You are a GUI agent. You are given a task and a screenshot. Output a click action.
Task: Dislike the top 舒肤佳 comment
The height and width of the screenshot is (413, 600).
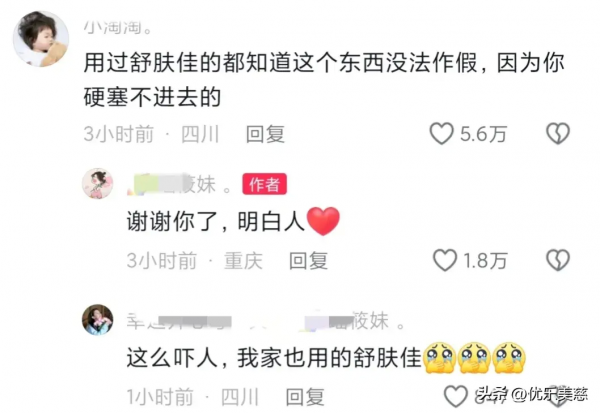[558, 134]
